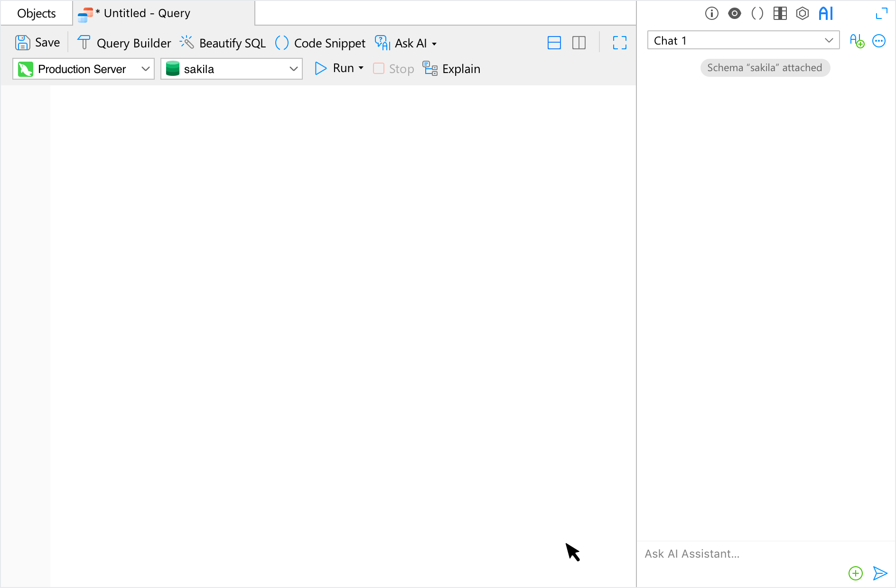Open the Query Builder tool

click(x=124, y=43)
